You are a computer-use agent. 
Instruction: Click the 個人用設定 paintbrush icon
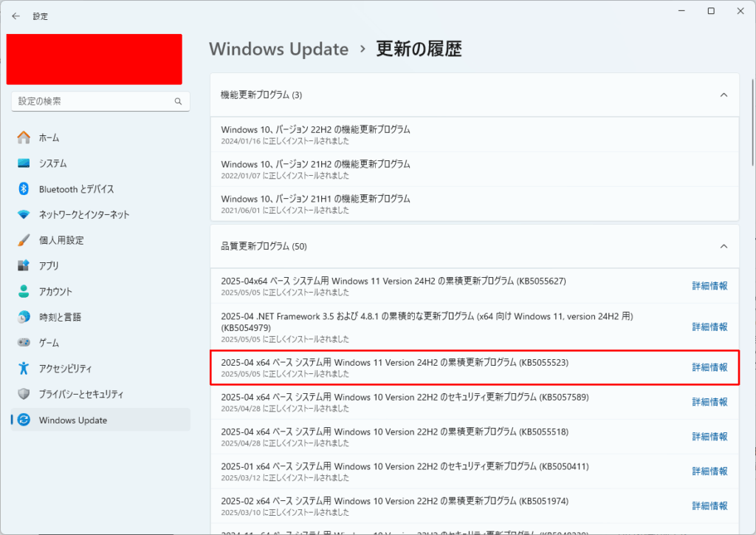[24, 239]
